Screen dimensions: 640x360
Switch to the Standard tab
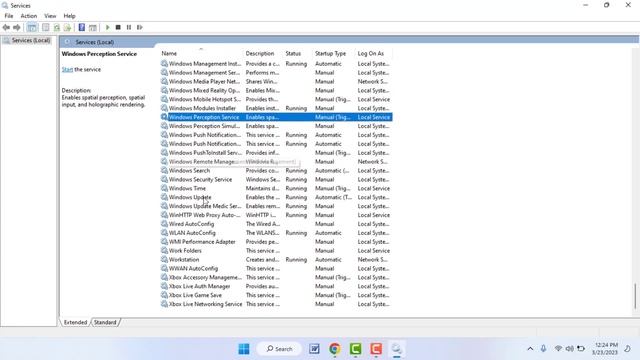tap(105, 322)
